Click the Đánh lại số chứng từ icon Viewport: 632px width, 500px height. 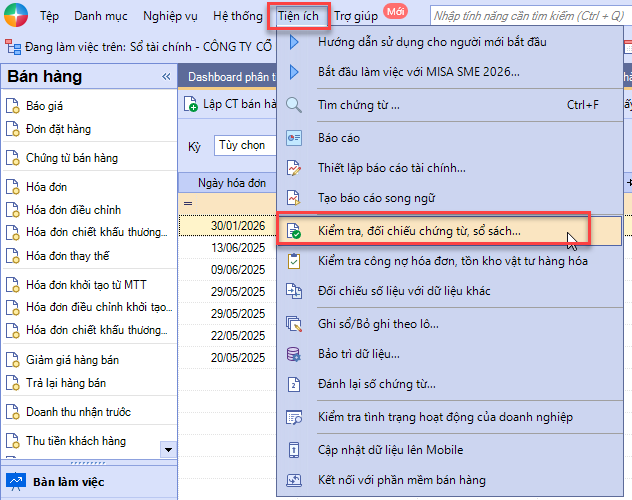(x=294, y=384)
